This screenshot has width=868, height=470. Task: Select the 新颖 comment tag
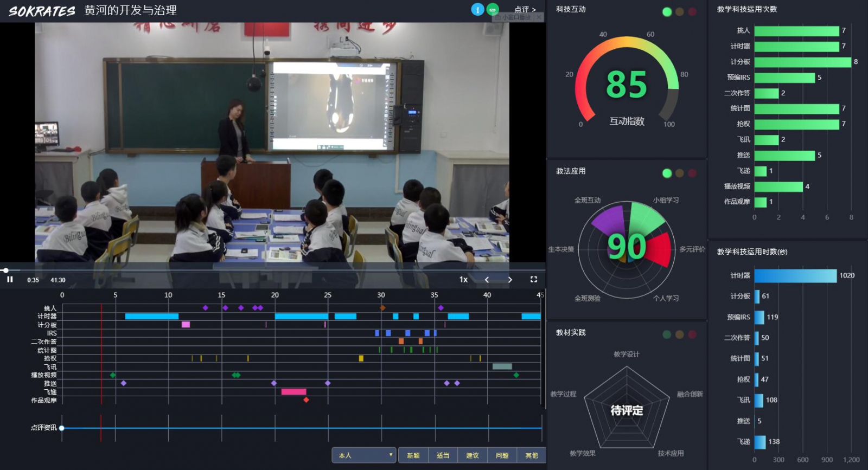click(x=413, y=455)
